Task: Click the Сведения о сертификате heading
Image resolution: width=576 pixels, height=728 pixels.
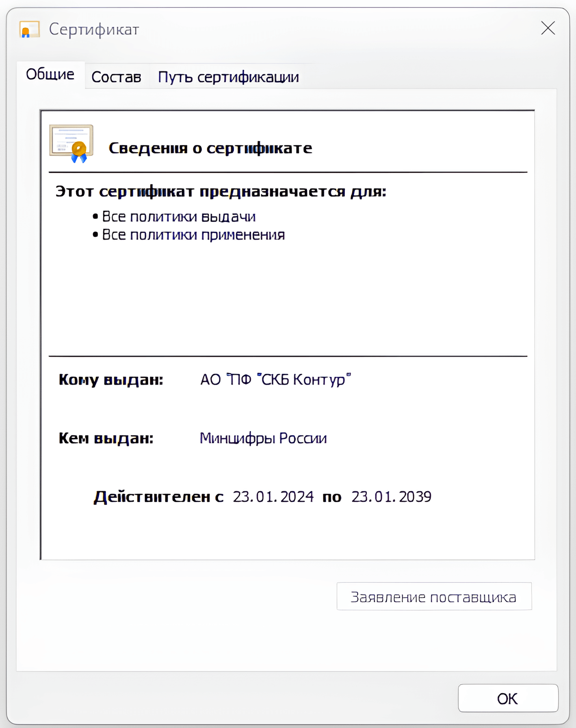Action: pos(210,148)
